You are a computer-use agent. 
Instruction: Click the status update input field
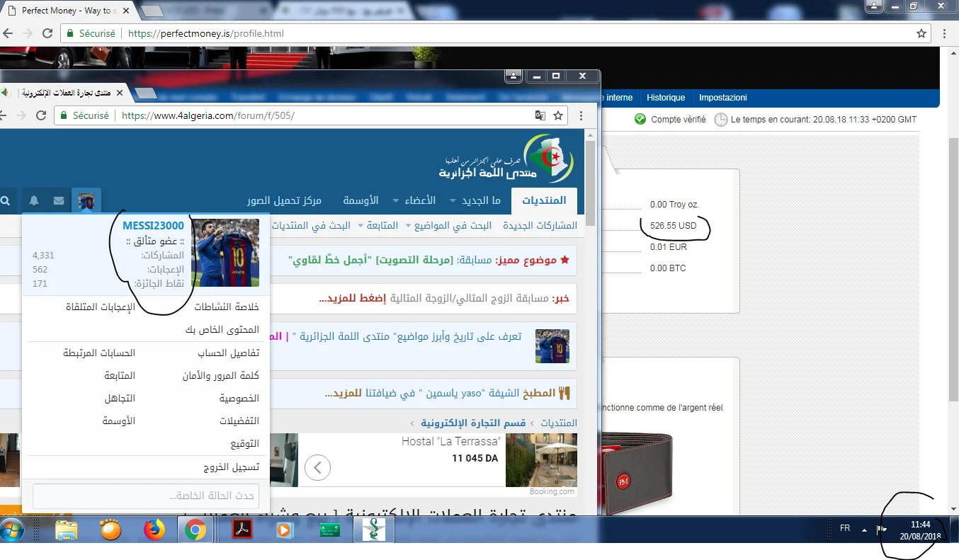[144, 496]
